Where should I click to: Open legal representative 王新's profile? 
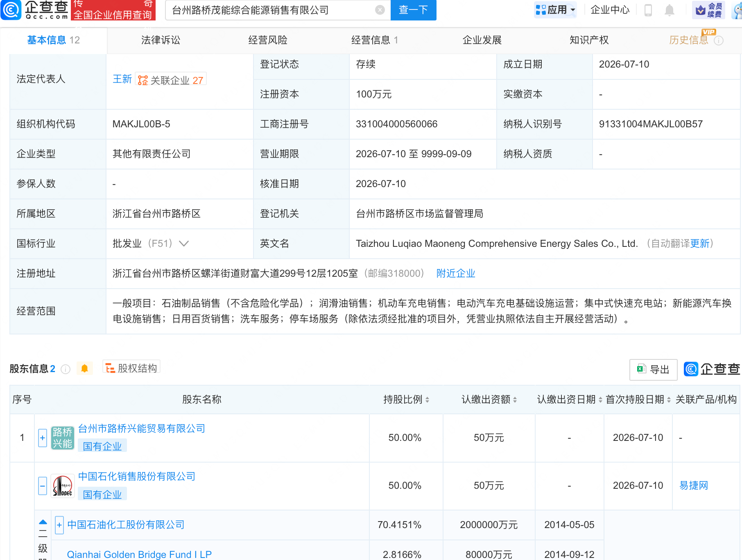tap(122, 79)
